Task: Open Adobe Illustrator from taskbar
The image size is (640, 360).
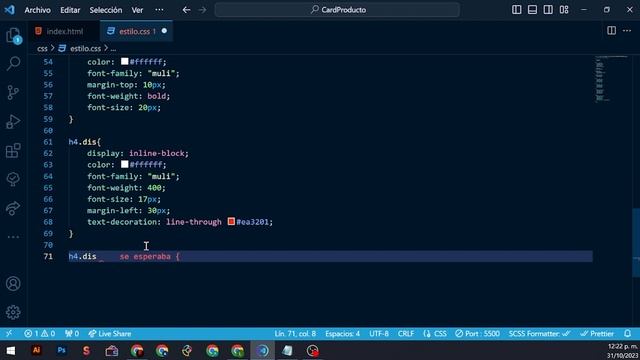Action: 36,350
